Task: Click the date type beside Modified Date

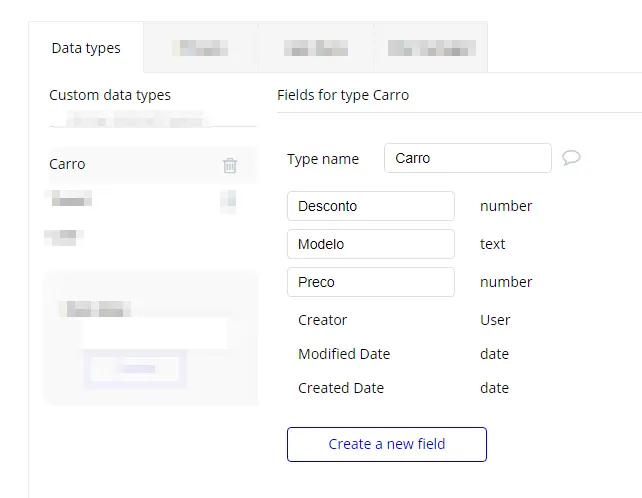Action: pyautogui.click(x=494, y=354)
